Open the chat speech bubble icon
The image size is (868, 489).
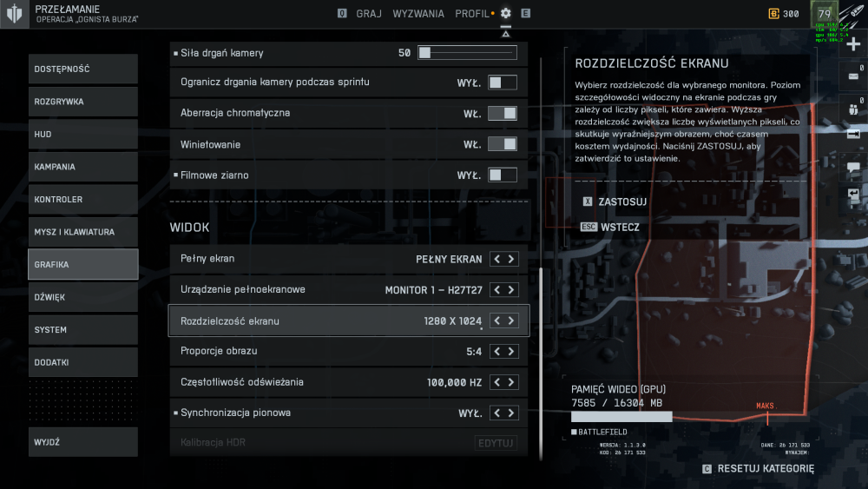pyautogui.click(x=853, y=168)
